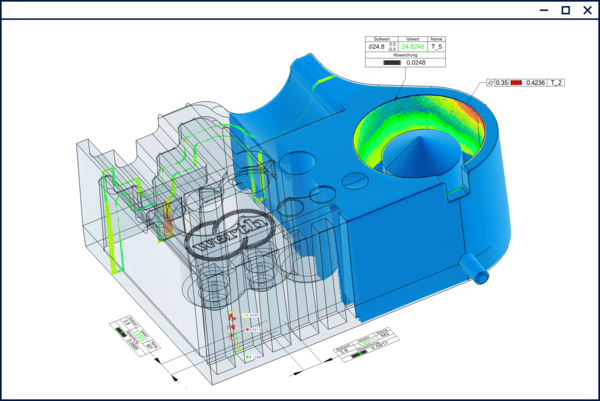Maximize the viewer window

(566, 10)
